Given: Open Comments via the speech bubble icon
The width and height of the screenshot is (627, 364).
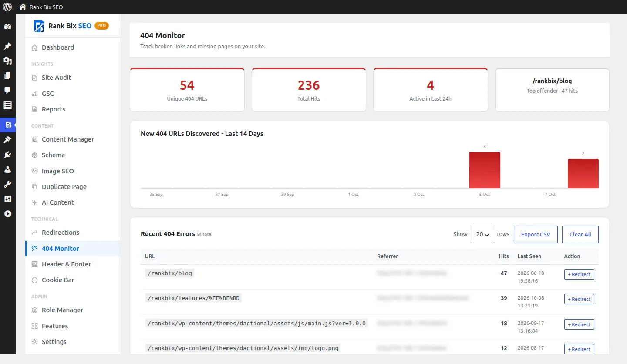Looking at the screenshot, I should [7, 91].
